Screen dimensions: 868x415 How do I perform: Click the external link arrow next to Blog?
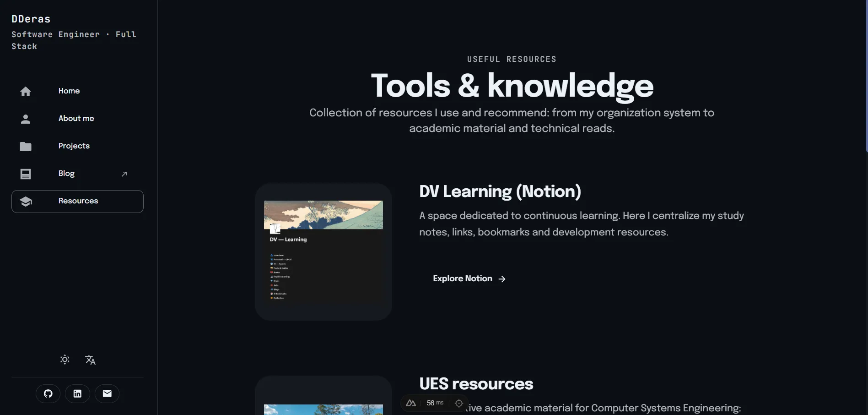click(124, 174)
